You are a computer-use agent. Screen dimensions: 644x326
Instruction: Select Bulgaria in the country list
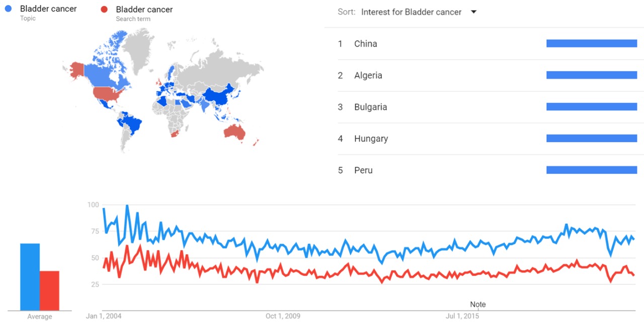point(370,107)
